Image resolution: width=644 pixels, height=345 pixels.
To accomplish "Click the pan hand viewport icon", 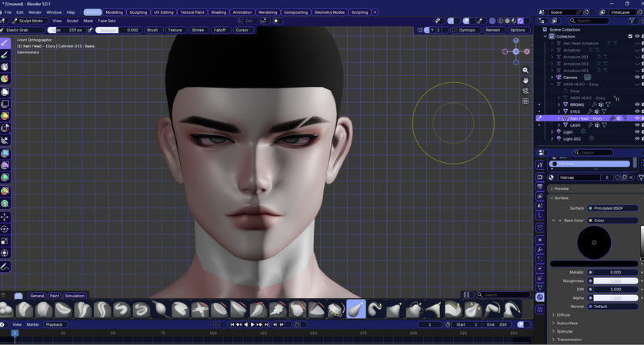I will pos(526,81).
